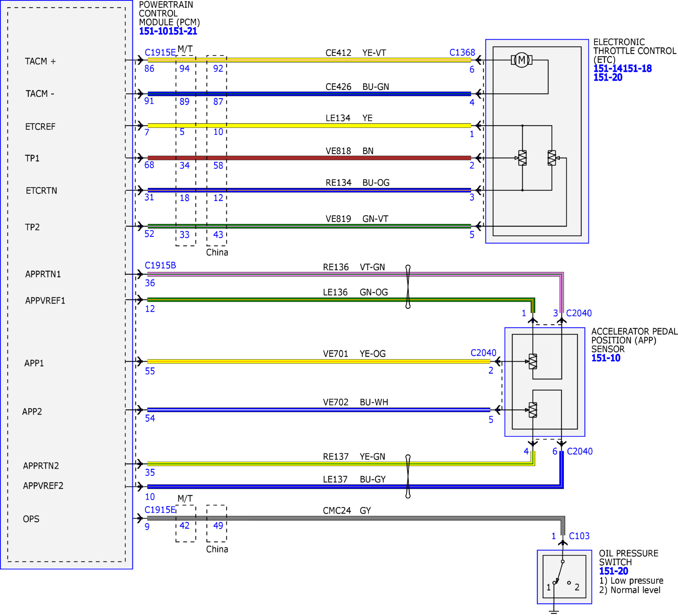Click the VE701 YE-OG wire label
The width and height of the screenshot is (678, 616).
pyautogui.click(x=354, y=354)
